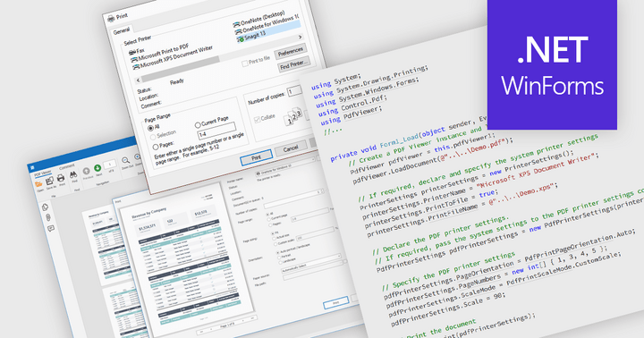The width and height of the screenshot is (644, 338).
Task: Click Print button in preview dialog
Action: 335,303
